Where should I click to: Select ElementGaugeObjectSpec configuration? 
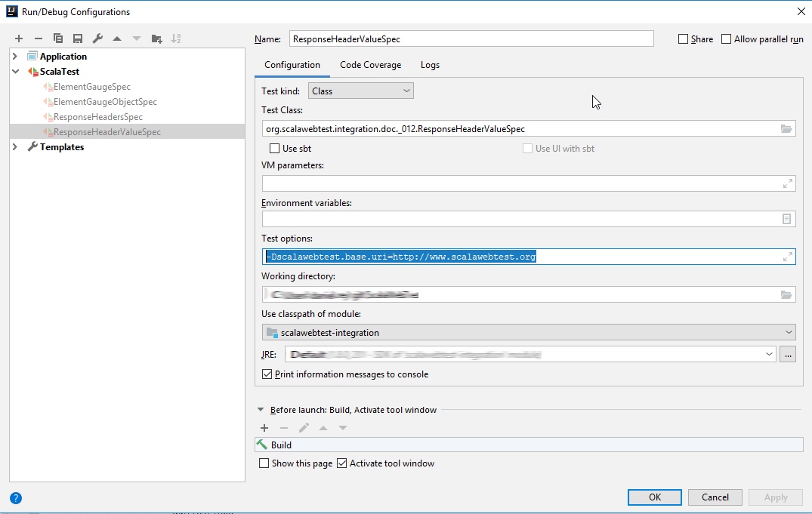coord(105,102)
